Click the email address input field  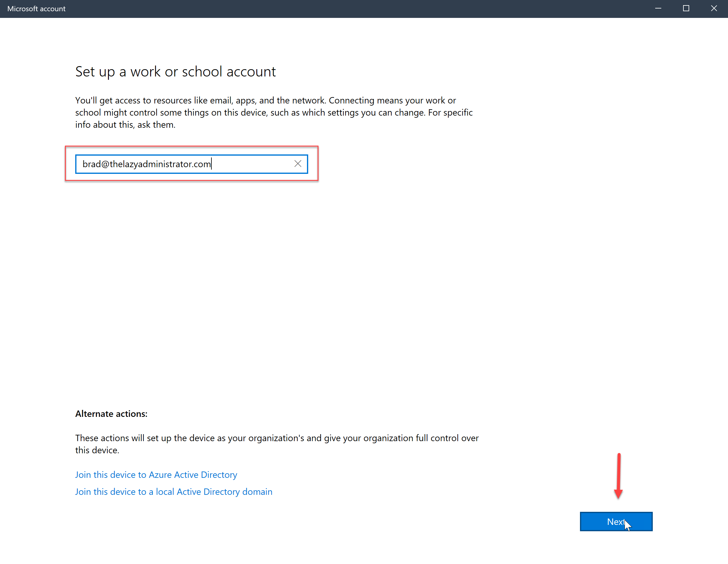pyautogui.click(x=191, y=164)
